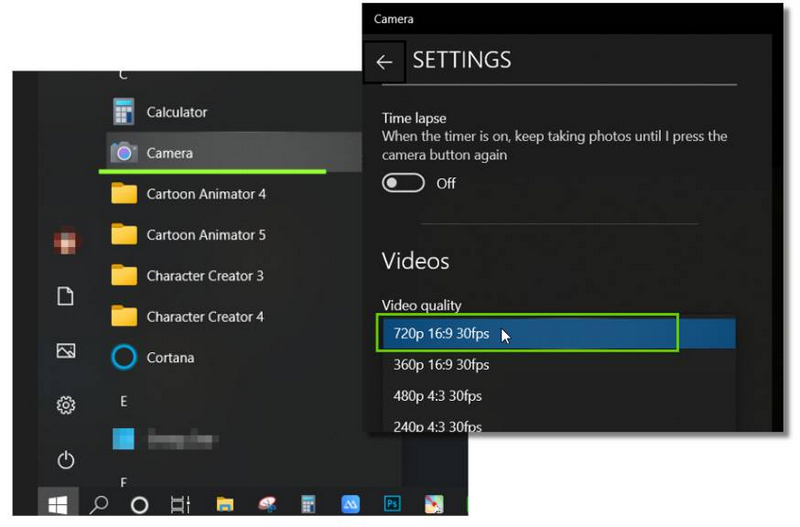
Task: Click the Windows Start button
Action: tap(58, 504)
